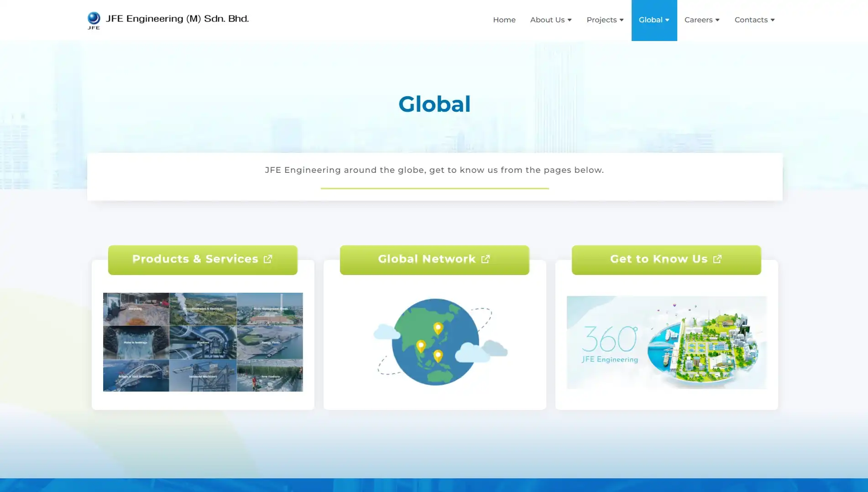The width and height of the screenshot is (868, 492).
Task: Expand the Careers dropdown arrow
Action: pos(717,20)
